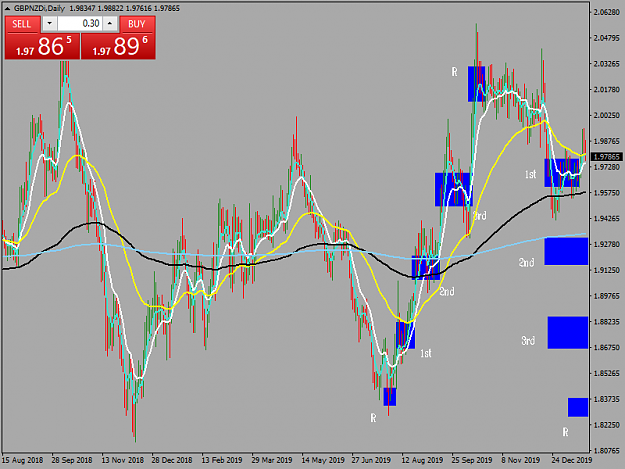Click the 28 Dec 2018 date label
The image size is (625, 469).
172,460
